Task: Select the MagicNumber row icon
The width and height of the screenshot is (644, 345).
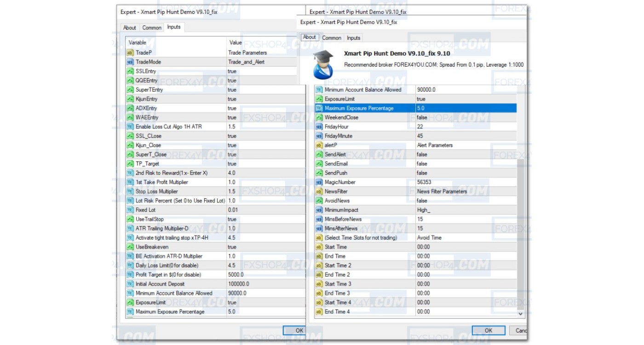Action: (x=319, y=182)
